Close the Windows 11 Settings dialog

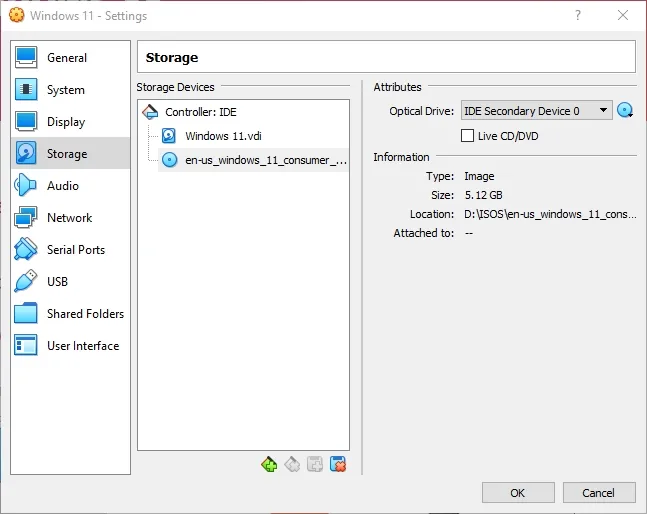623,15
